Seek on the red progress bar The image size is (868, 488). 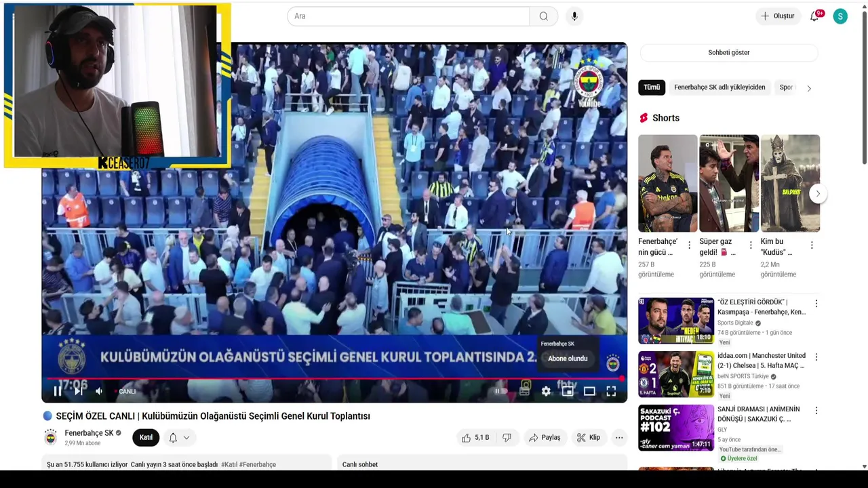[x=334, y=379]
